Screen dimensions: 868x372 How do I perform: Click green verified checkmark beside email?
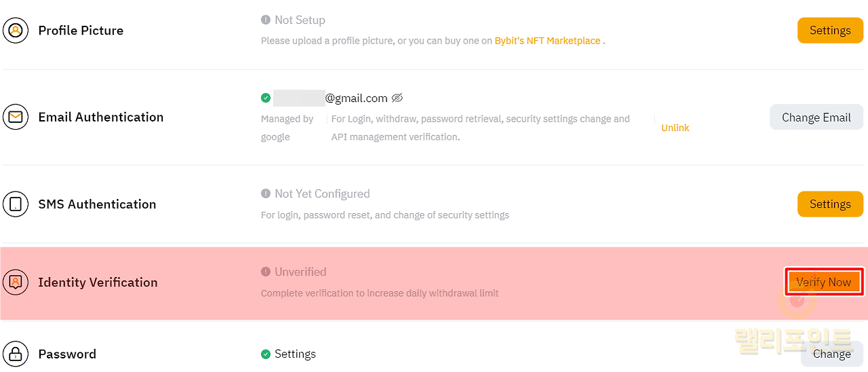click(266, 98)
